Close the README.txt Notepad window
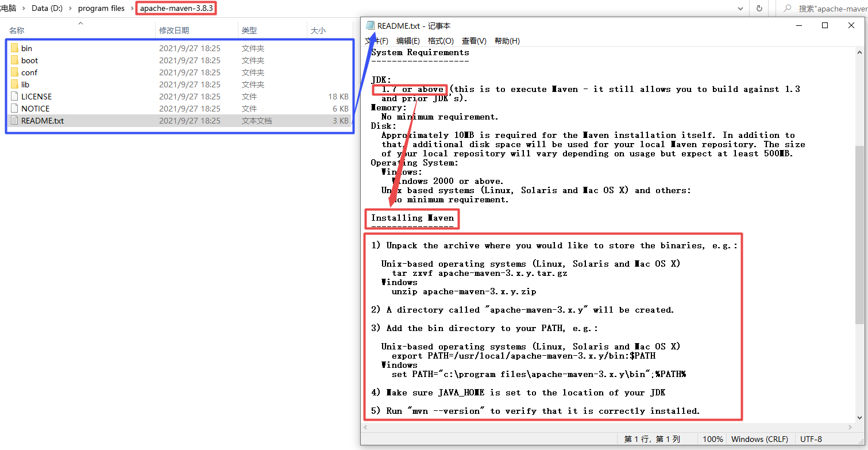 pos(851,25)
